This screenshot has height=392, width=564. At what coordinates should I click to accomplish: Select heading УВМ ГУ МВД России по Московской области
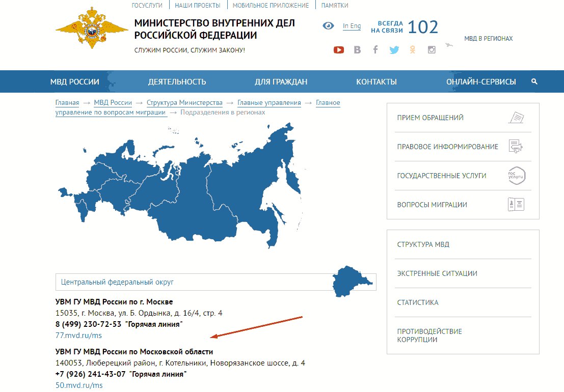click(x=134, y=352)
